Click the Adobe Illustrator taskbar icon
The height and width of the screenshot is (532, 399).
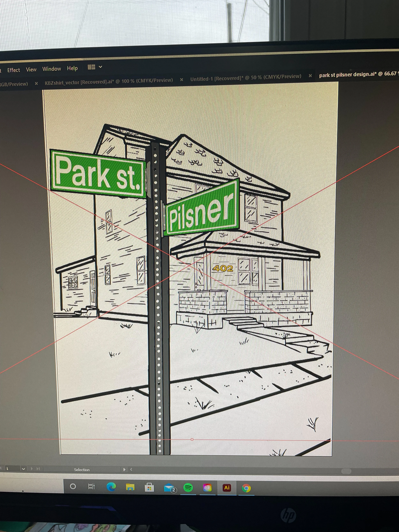tap(227, 487)
